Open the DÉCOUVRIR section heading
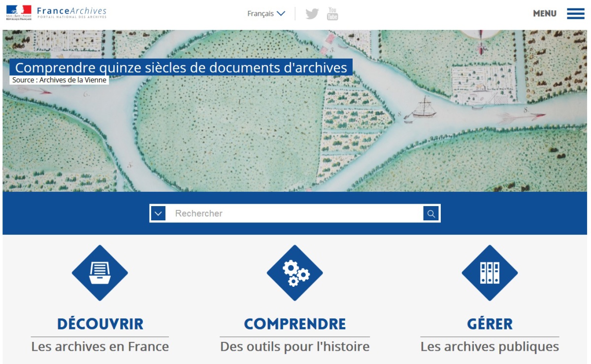591x364 pixels. (x=100, y=324)
